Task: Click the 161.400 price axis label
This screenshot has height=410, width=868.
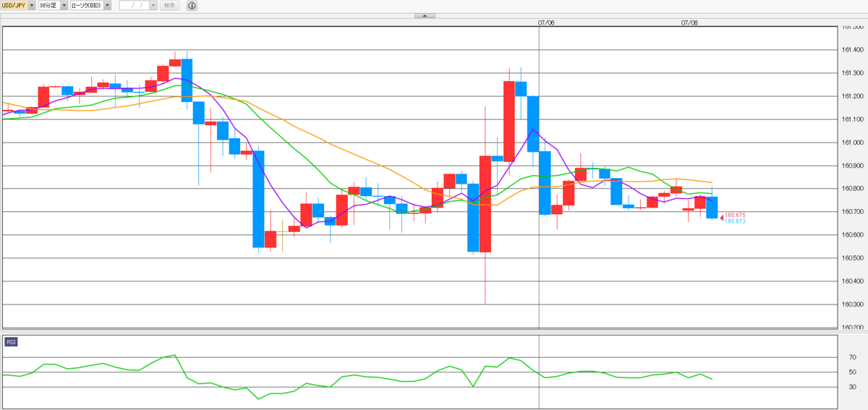Action: pyautogui.click(x=852, y=50)
